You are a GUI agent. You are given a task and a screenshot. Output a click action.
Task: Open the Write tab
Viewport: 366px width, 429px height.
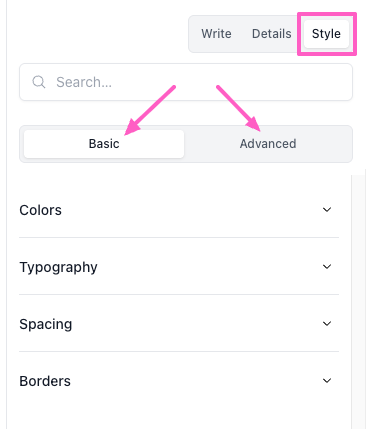tap(216, 34)
